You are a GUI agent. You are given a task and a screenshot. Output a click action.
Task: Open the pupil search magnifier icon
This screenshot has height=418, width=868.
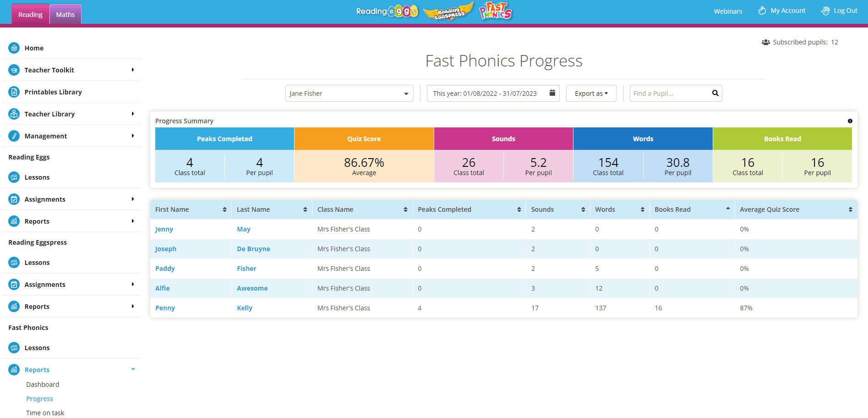pos(715,93)
